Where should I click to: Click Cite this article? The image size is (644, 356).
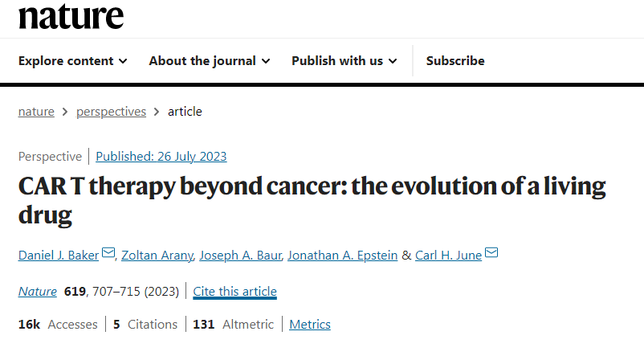click(234, 291)
